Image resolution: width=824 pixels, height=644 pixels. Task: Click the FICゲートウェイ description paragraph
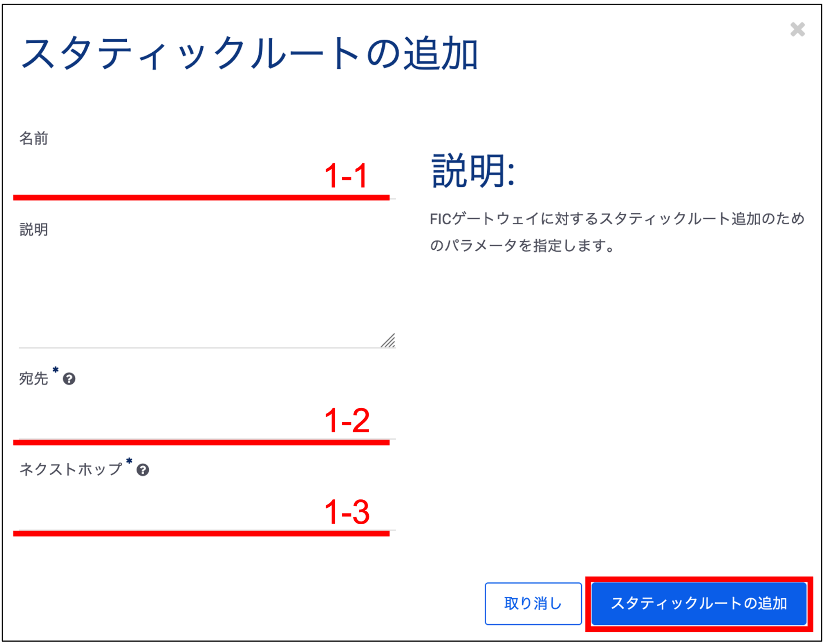pos(616,232)
